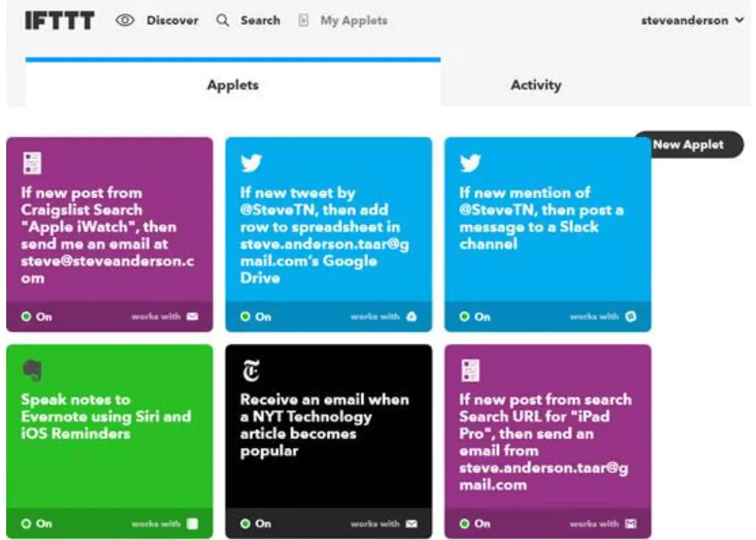Click Evernote elephant icon on Speak notes card

click(32, 370)
